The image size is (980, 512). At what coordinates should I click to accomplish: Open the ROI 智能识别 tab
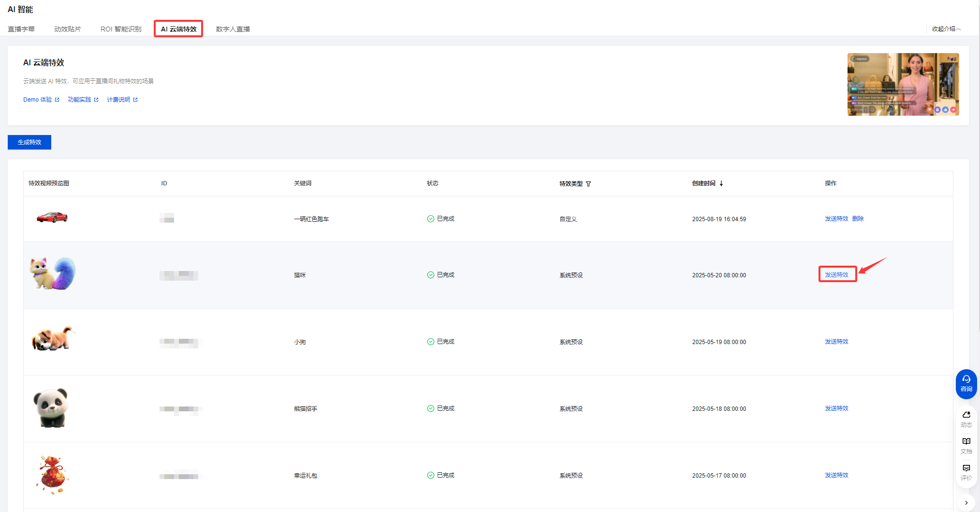click(x=121, y=29)
